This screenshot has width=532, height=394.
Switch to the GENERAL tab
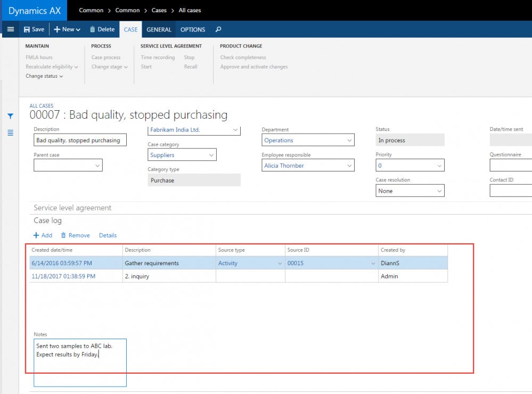pyautogui.click(x=159, y=30)
